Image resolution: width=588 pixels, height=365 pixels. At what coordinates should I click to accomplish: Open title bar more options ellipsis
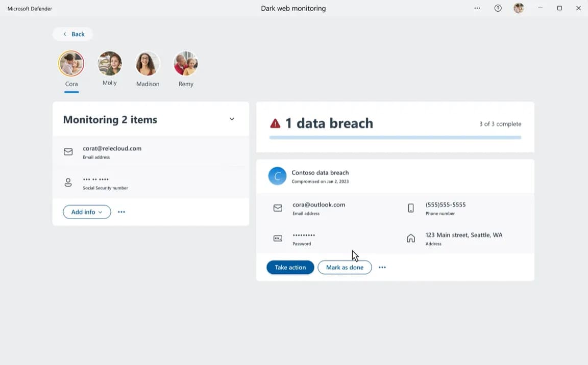pyautogui.click(x=477, y=8)
